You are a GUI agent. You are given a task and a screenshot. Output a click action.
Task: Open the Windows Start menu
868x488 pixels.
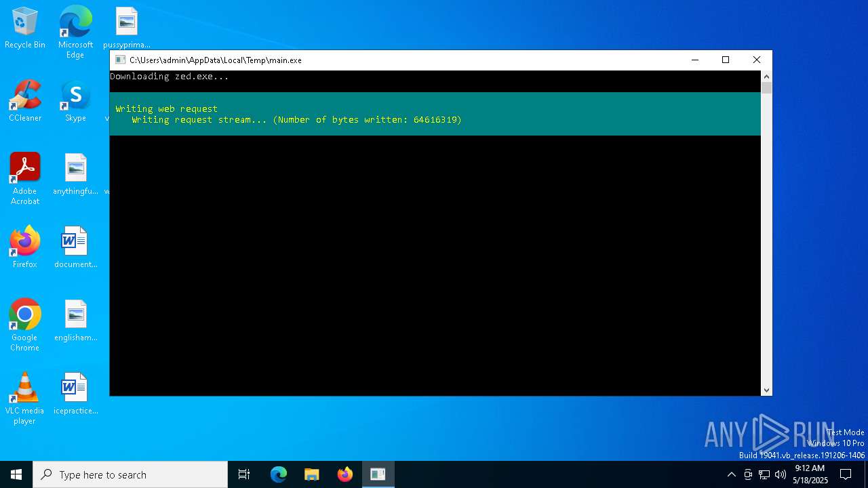16,474
